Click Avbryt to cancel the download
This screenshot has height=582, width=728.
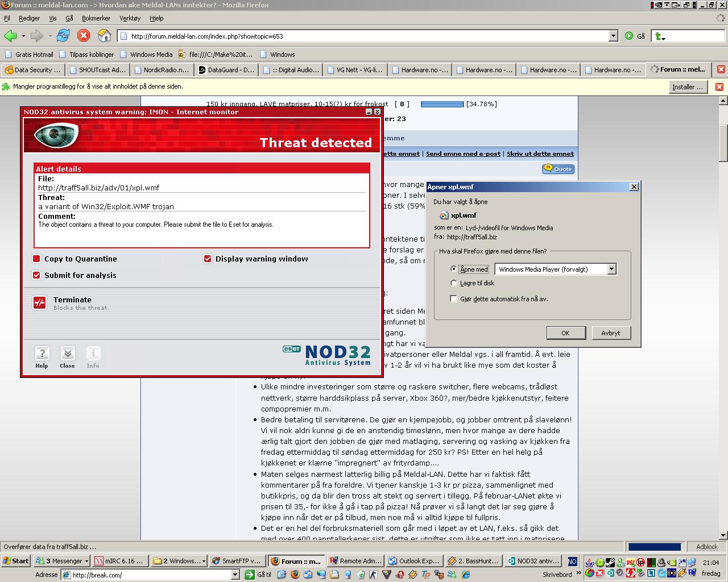(x=611, y=333)
